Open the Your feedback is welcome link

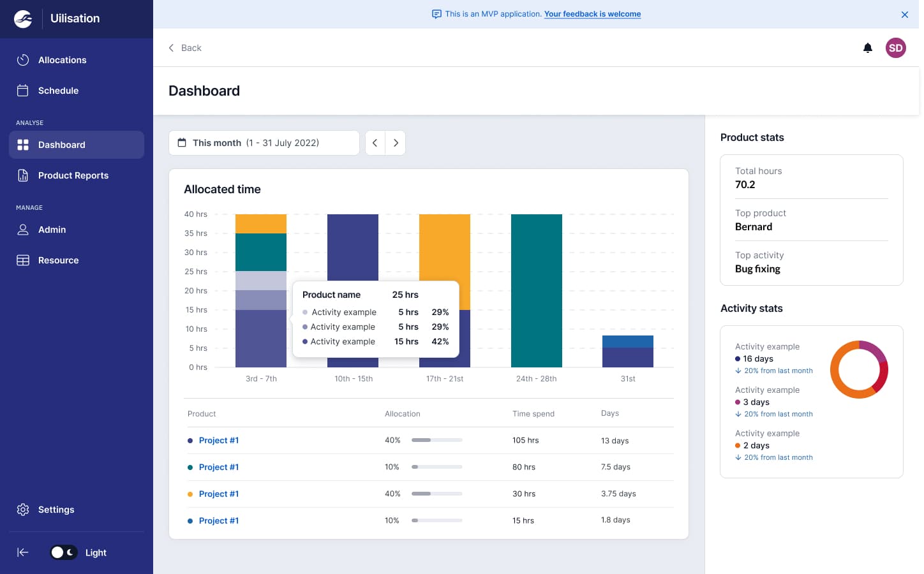[x=592, y=14]
